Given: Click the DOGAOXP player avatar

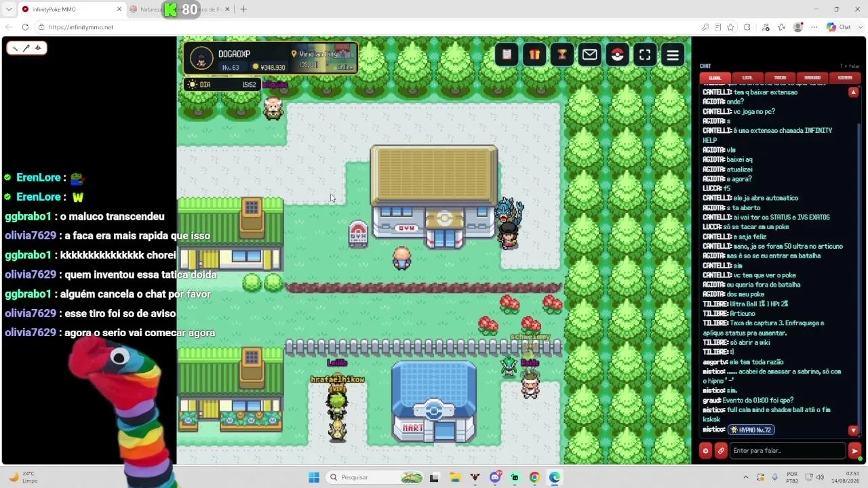Looking at the screenshot, I should click(201, 59).
